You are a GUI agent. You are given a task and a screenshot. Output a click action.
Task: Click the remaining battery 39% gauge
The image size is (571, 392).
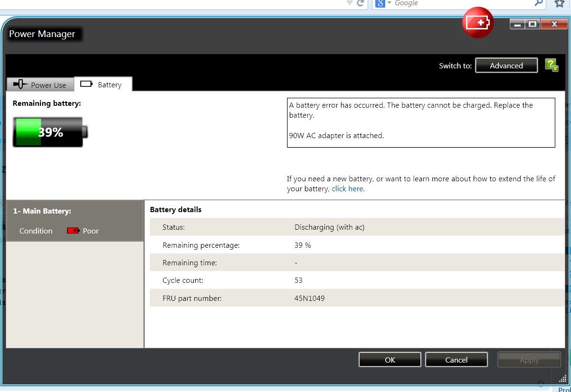click(50, 132)
